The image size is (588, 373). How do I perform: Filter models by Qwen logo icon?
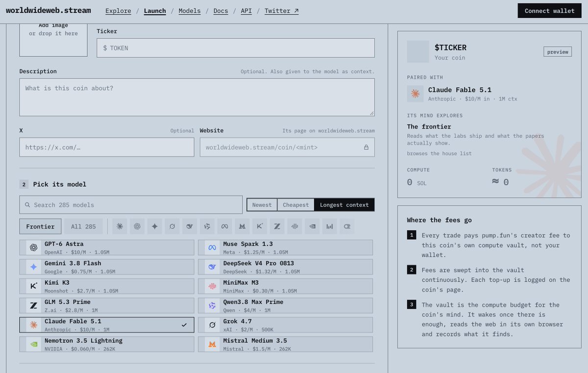(x=207, y=226)
